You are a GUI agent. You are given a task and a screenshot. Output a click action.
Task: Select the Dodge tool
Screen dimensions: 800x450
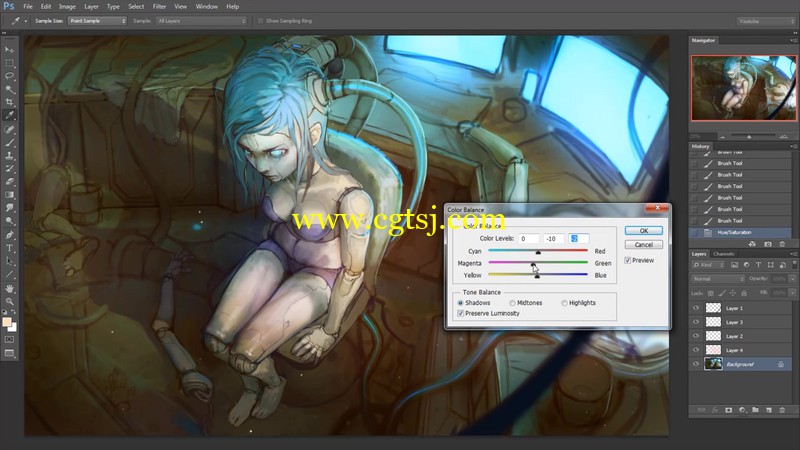pos(9,221)
